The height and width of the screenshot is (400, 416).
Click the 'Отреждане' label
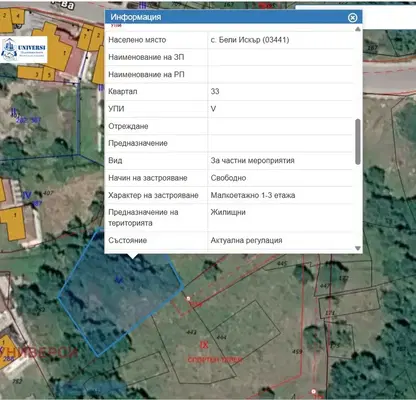pos(128,126)
